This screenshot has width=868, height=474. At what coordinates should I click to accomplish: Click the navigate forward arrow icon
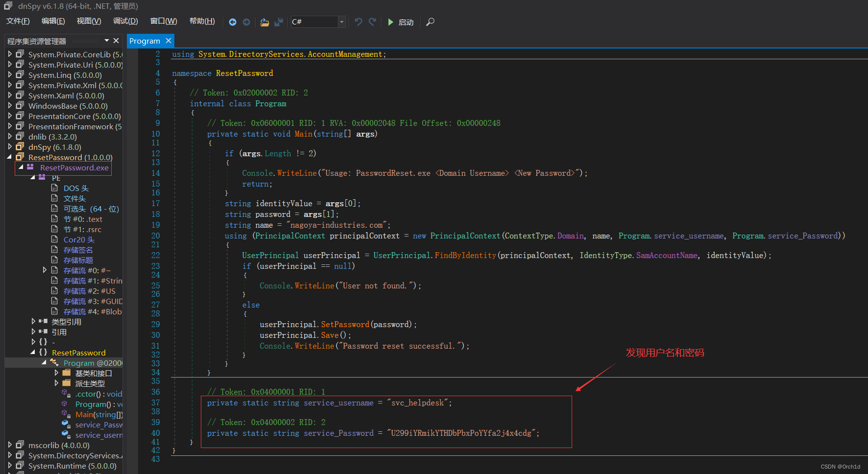[246, 22]
